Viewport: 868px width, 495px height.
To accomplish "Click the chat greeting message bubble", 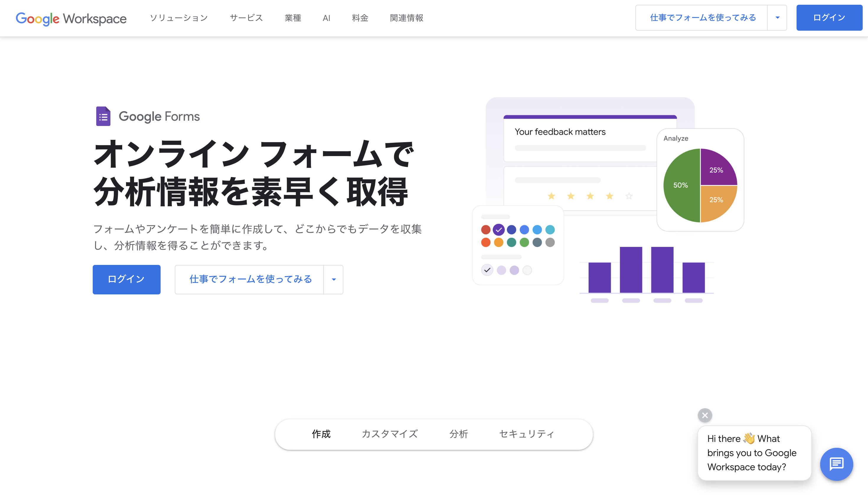I will (754, 453).
